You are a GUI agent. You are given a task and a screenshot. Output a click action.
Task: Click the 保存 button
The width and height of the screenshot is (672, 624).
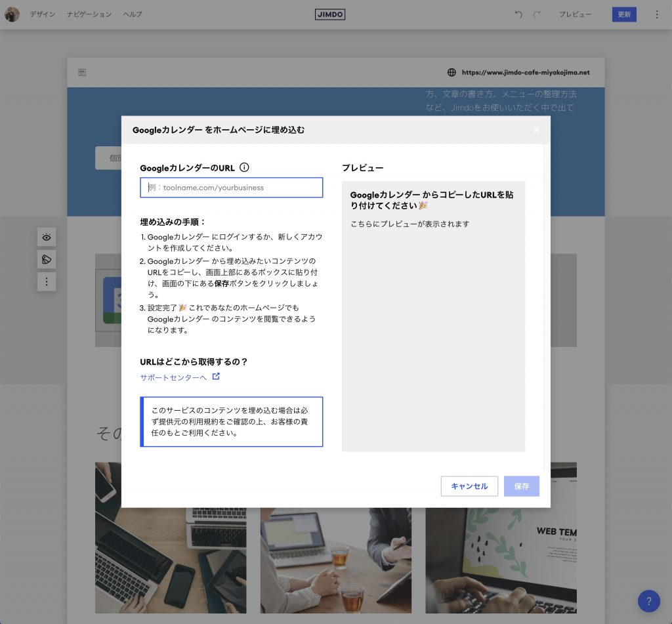(x=522, y=486)
